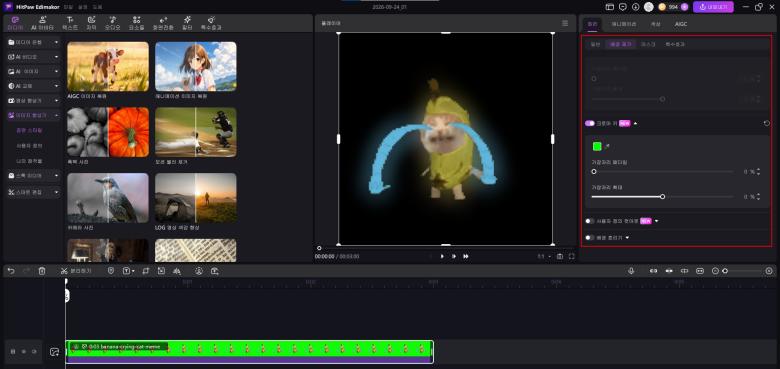The height and width of the screenshot is (369, 780).
Task: Click the feedback message icon in title bar
Action: pos(623,7)
